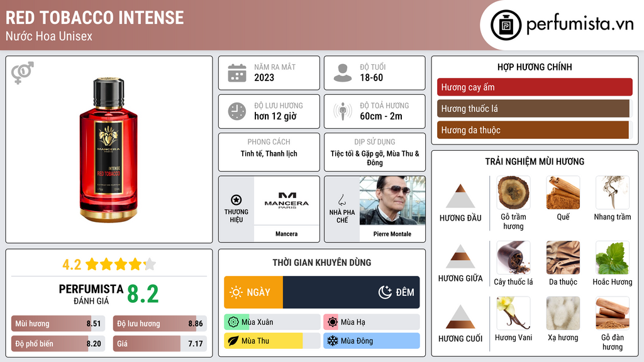The height and width of the screenshot is (362, 644).
Task: Click the Độ lưu hương 8.86 score bar
Action: (x=160, y=324)
